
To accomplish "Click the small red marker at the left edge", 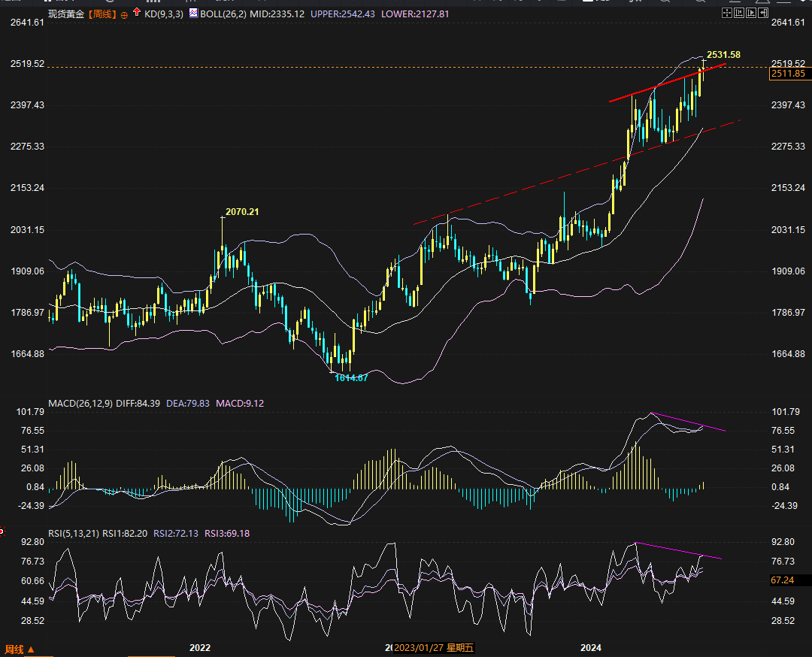I will (x=2, y=531).
